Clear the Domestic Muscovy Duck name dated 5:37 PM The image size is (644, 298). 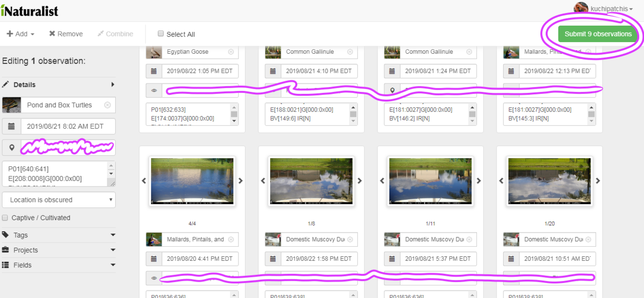pos(469,240)
